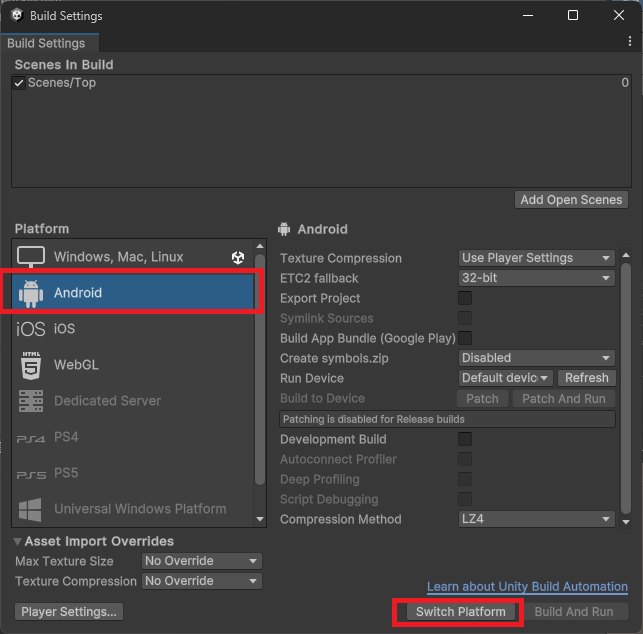The image size is (643, 634).
Task: Click the Android settings scrollbar thumb
Action: coord(626,388)
